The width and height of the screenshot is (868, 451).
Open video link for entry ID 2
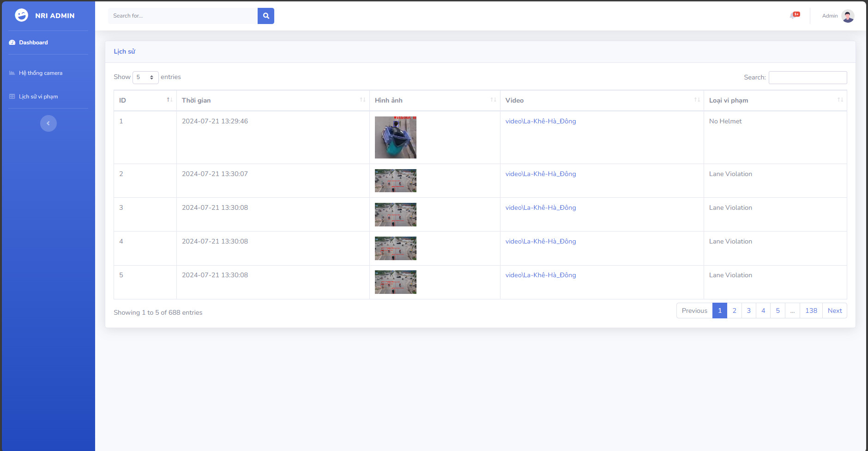[x=541, y=174]
